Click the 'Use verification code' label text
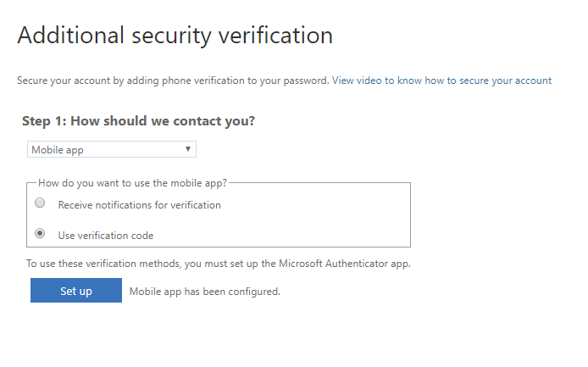 105,236
